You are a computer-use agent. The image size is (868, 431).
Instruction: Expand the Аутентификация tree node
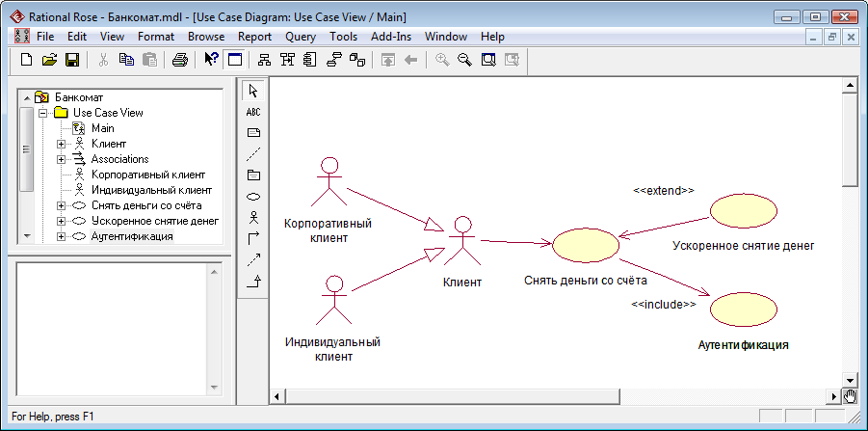[x=61, y=237]
